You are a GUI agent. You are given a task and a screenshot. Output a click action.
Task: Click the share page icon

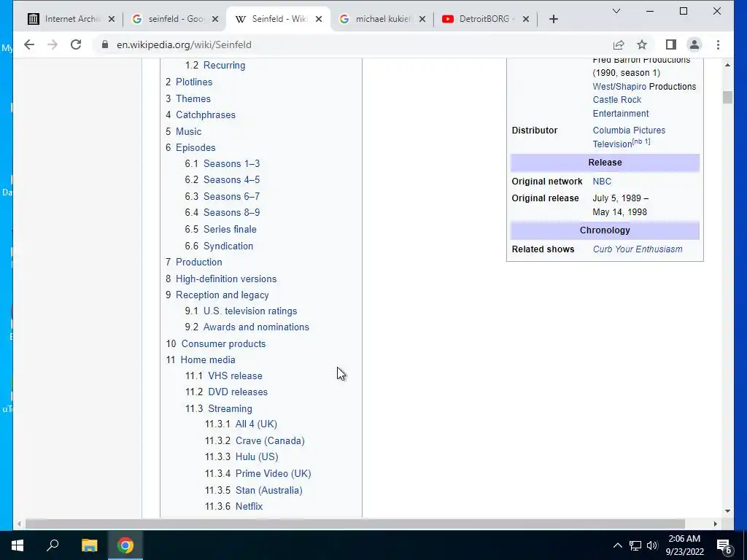[619, 44]
